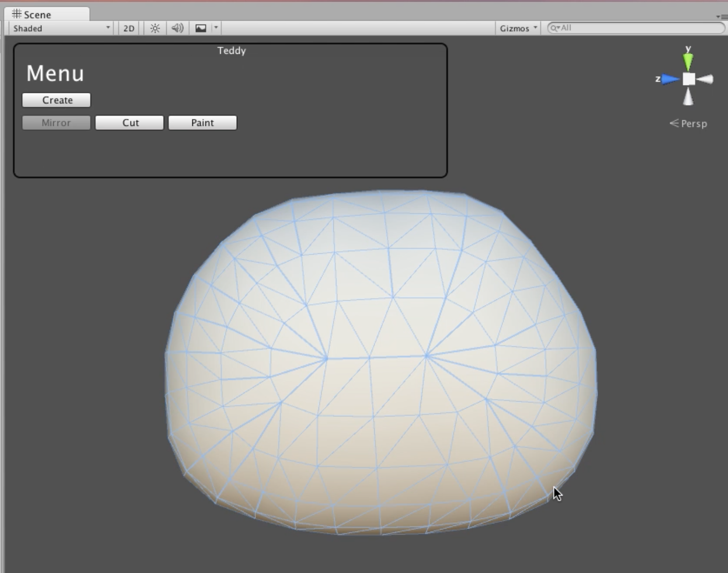
Task: Click the gizmo center cube
Action: pyautogui.click(x=689, y=79)
